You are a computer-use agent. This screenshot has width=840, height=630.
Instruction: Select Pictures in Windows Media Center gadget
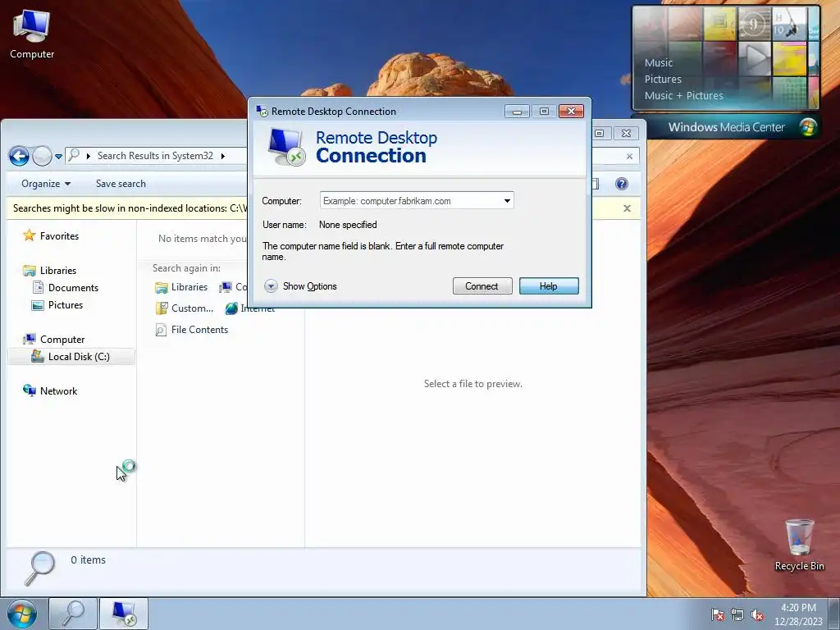pyautogui.click(x=663, y=80)
